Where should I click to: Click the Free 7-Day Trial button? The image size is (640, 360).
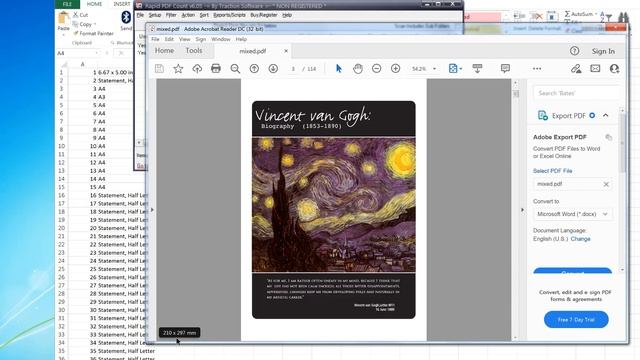[x=576, y=320]
